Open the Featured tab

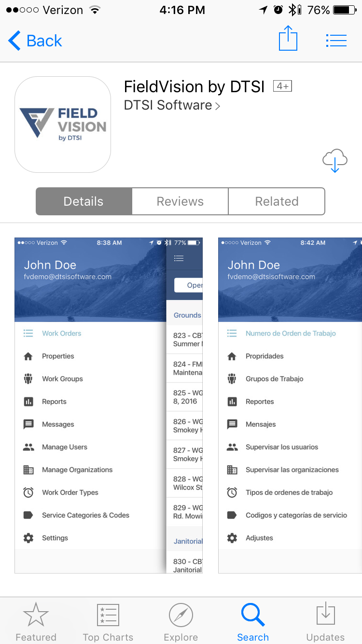[x=36, y=622]
